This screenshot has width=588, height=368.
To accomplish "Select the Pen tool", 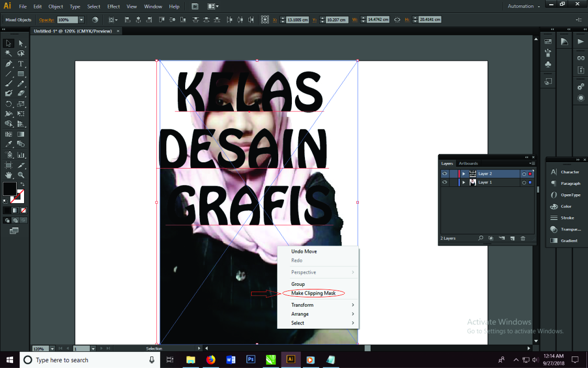I will (x=8, y=64).
